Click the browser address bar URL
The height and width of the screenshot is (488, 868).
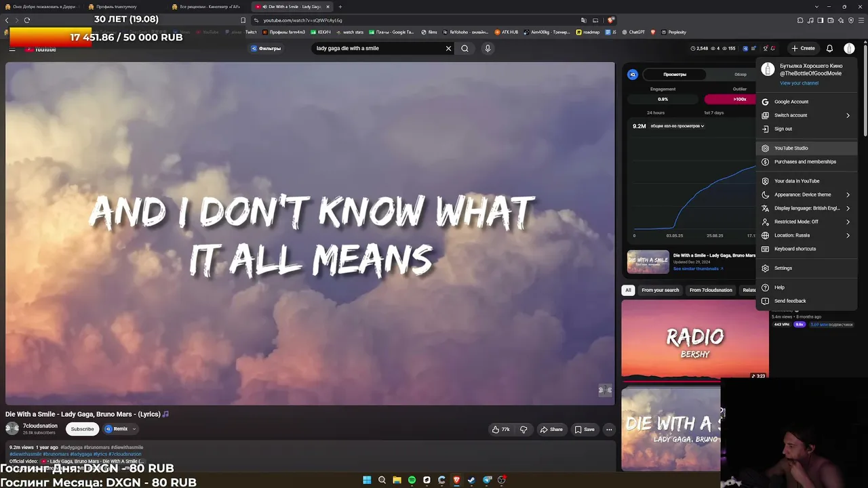coord(302,20)
